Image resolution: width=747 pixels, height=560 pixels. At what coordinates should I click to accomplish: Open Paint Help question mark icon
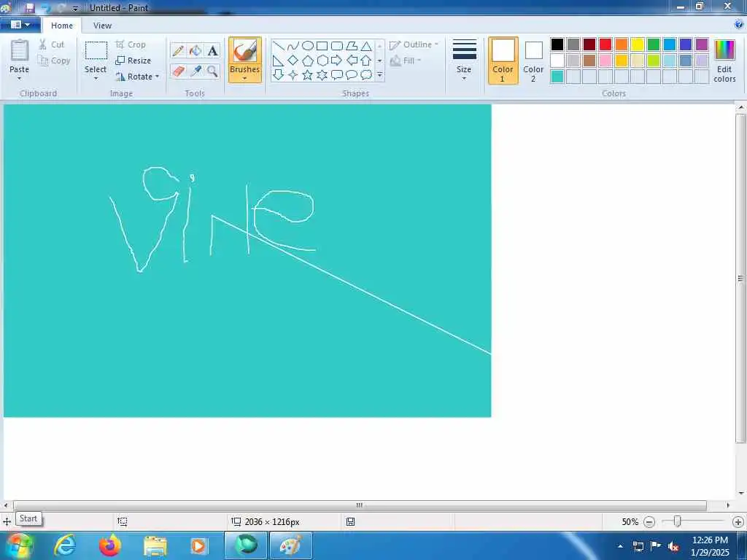[740, 25]
